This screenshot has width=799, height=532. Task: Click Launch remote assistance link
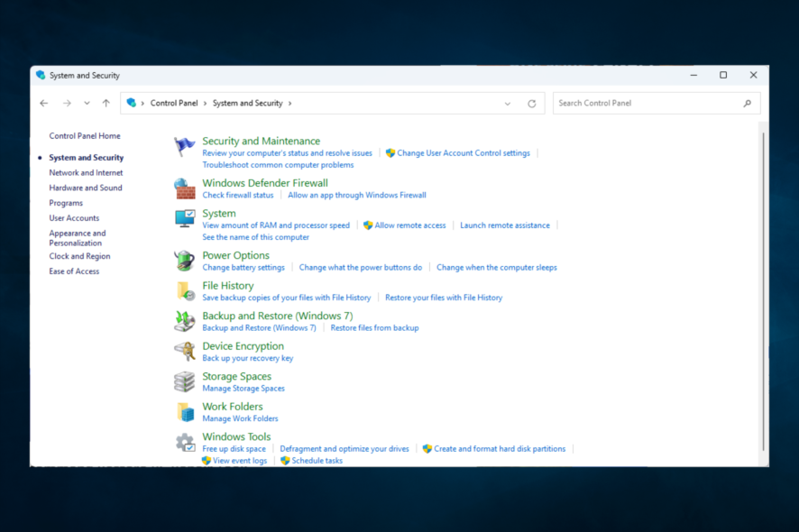[x=505, y=225]
